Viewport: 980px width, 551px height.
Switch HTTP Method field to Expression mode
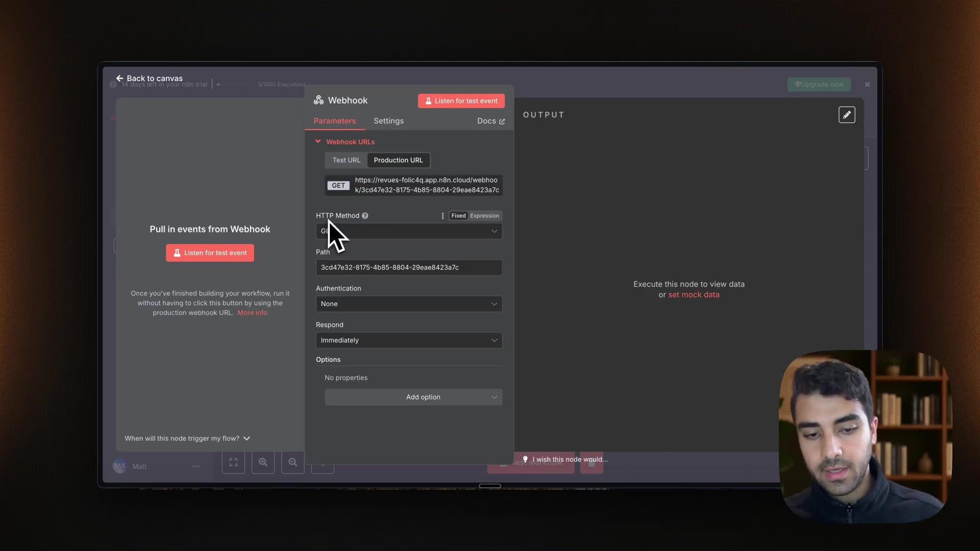click(x=484, y=216)
